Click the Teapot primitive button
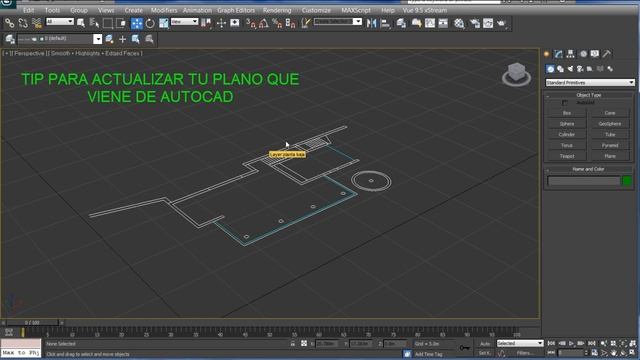The width and height of the screenshot is (640, 360). coord(567,156)
